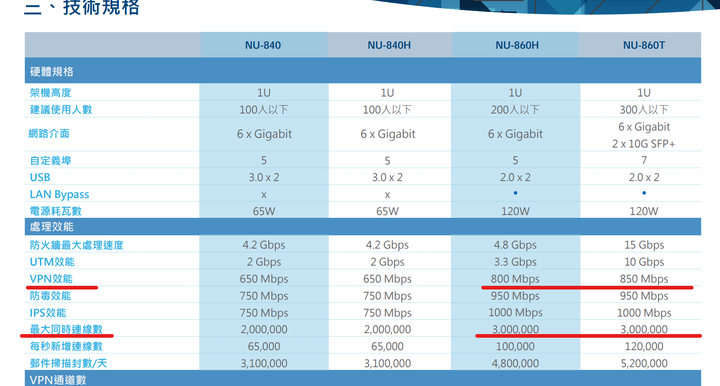The image size is (720, 386).
Task: Select the 2 x 10G SFP+ cell
Action: pyautogui.click(x=644, y=144)
